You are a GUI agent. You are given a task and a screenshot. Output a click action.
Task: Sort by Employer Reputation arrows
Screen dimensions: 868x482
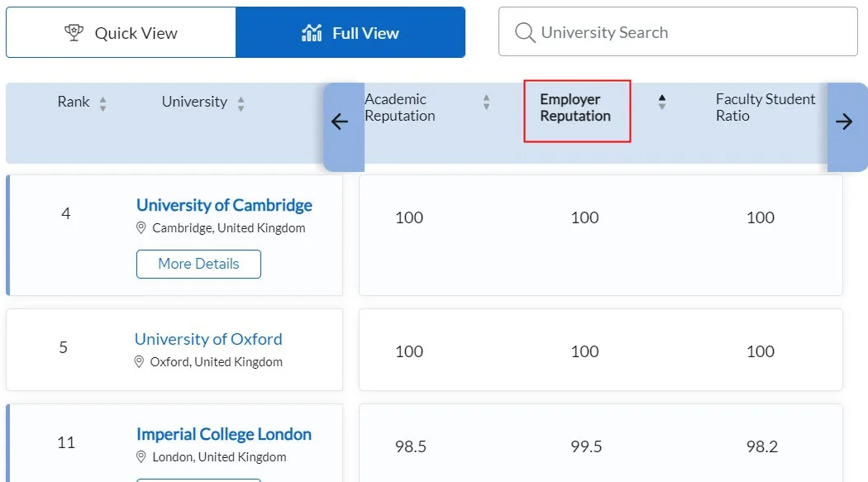(x=662, y=102)
